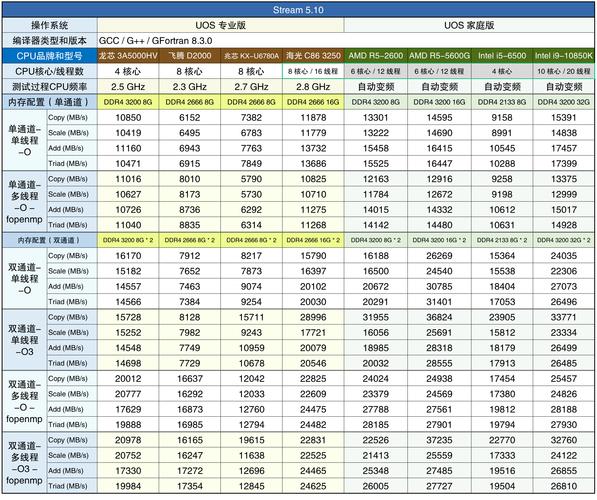The width and height of the screenshot is (597, 500).
Task: Select the cell with value 11878
Action: [313, 117]
